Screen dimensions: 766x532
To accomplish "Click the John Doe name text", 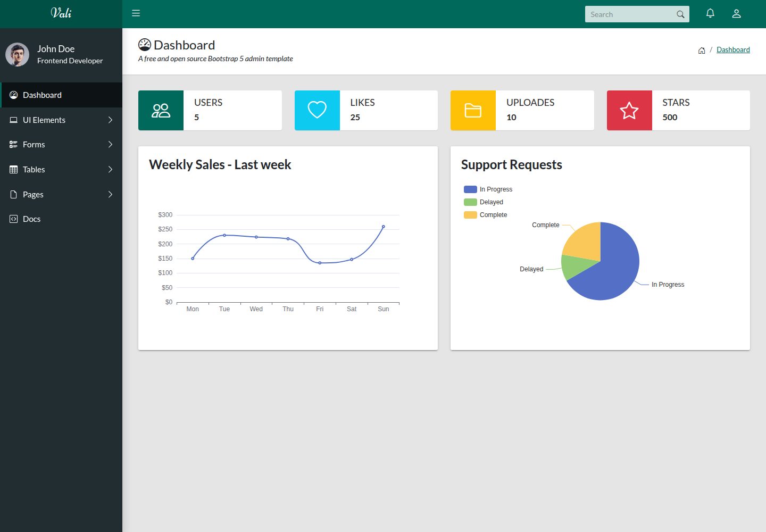I will pos(56,48).
